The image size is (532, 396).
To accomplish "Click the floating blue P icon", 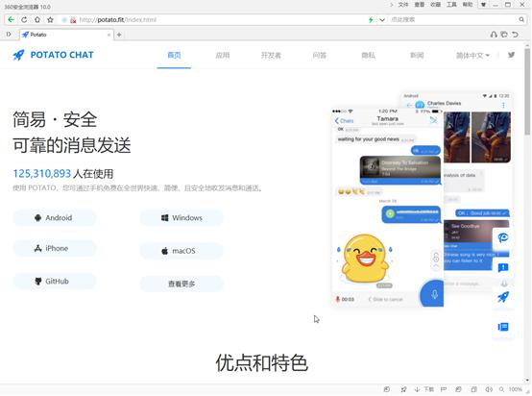I will tap(503, 237).
